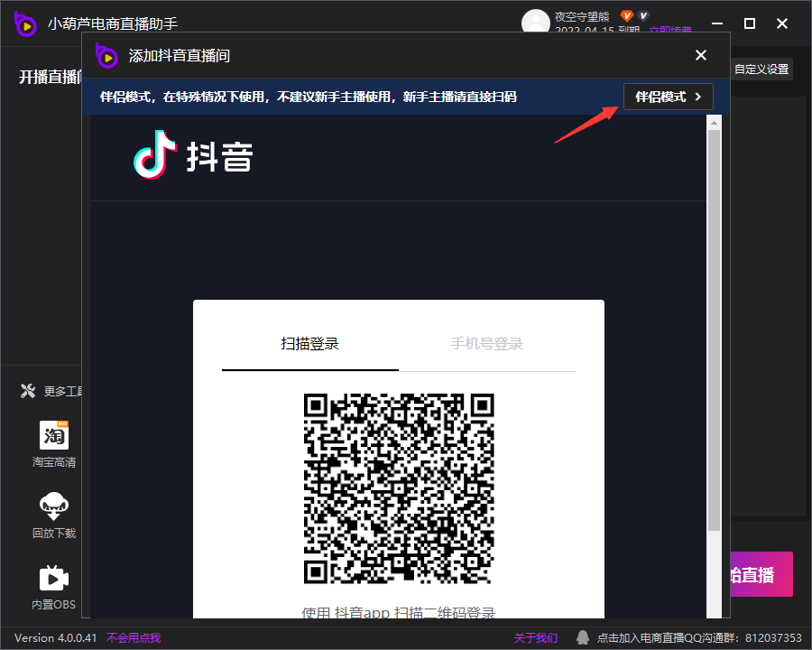Click the Douyin login QR code
Screen dimensions: 812x650
(x=398, y=488)
